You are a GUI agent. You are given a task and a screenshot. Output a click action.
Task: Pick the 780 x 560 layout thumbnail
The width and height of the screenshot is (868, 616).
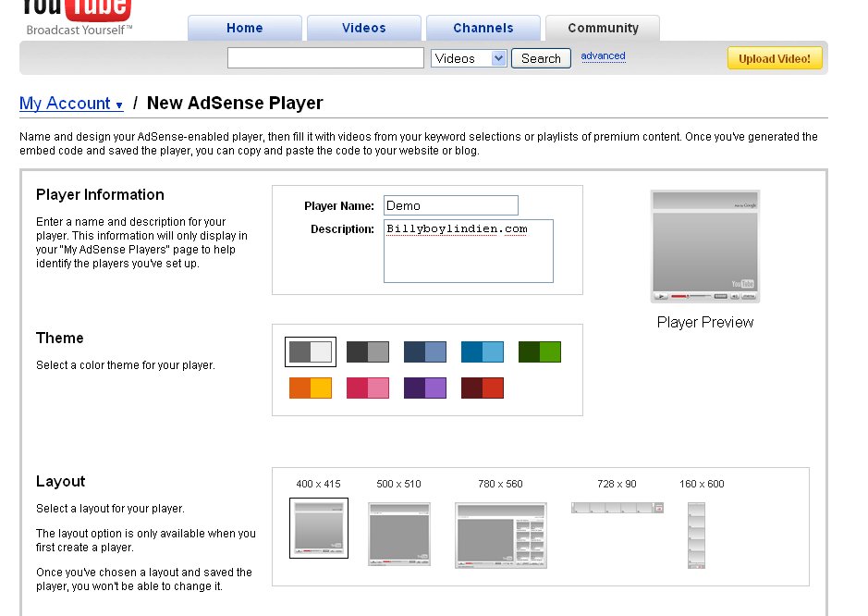click(x=501, y=536)
